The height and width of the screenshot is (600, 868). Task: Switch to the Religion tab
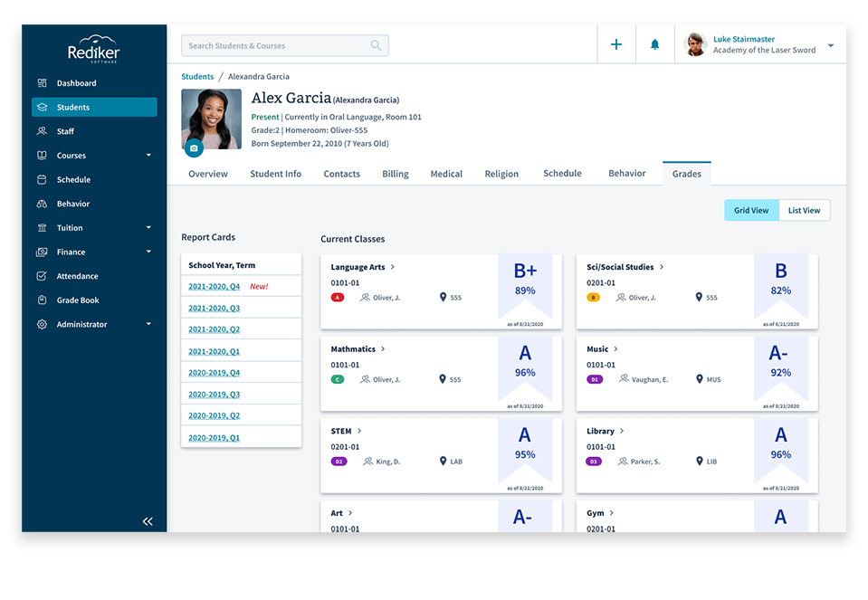(501, 174)
